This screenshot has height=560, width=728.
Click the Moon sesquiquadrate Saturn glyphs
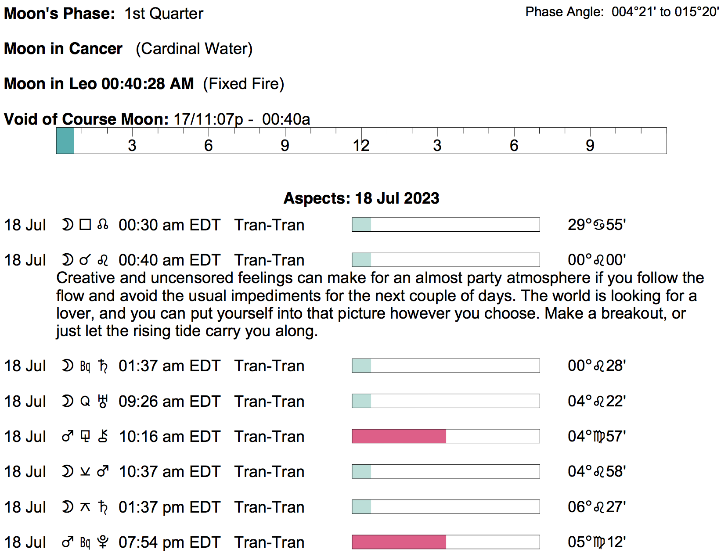(x=85, y=366)
